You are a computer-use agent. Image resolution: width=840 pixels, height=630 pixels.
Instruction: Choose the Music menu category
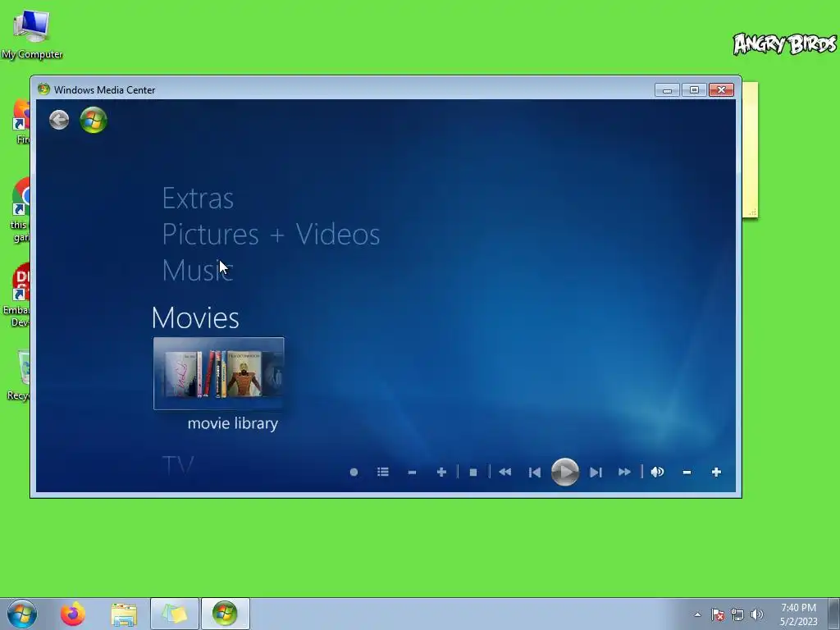[x=197, y=269]
